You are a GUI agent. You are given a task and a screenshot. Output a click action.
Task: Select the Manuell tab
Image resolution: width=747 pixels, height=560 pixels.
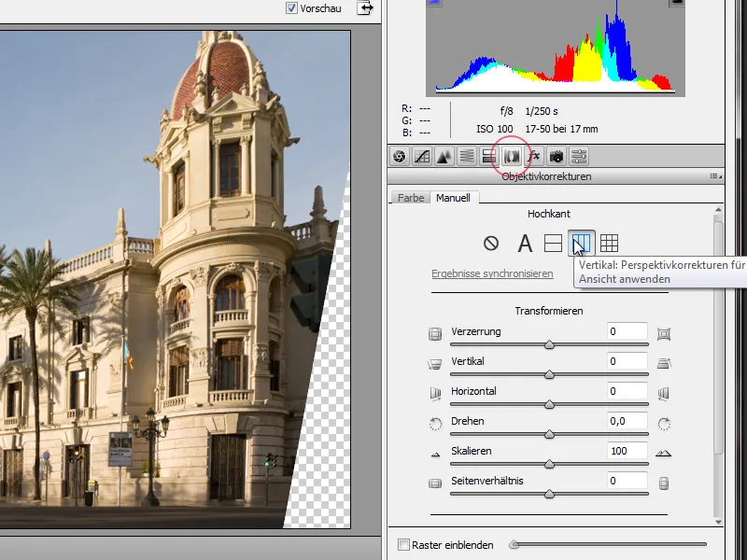coord(453,198)
